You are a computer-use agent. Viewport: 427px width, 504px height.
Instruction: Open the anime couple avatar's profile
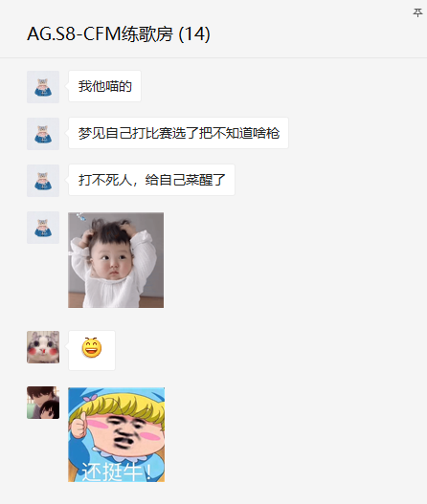43,403
